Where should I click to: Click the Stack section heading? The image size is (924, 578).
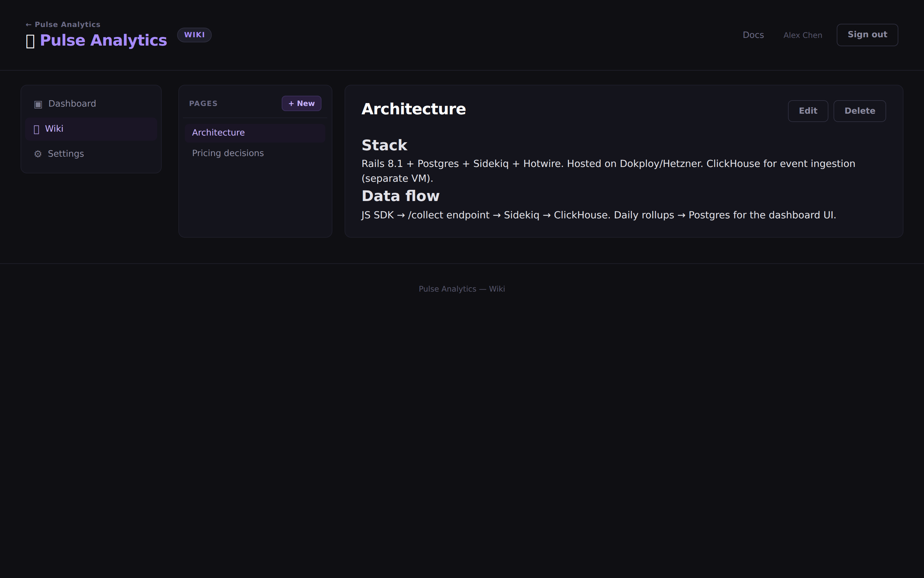[x=384, y=145]
